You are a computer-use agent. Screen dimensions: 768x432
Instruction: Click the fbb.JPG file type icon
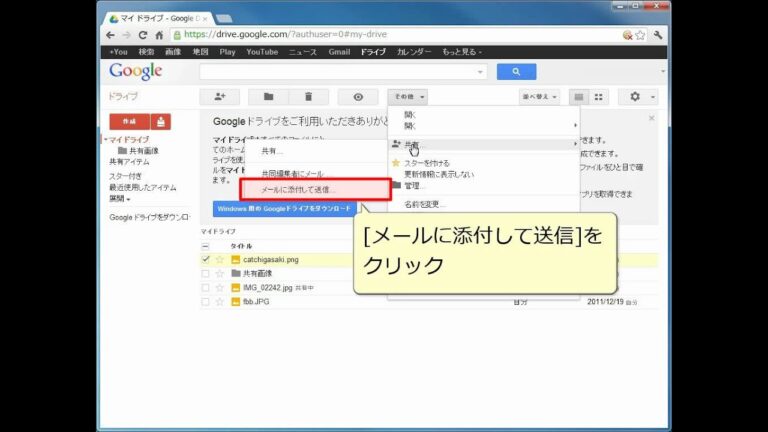point(236,302)
